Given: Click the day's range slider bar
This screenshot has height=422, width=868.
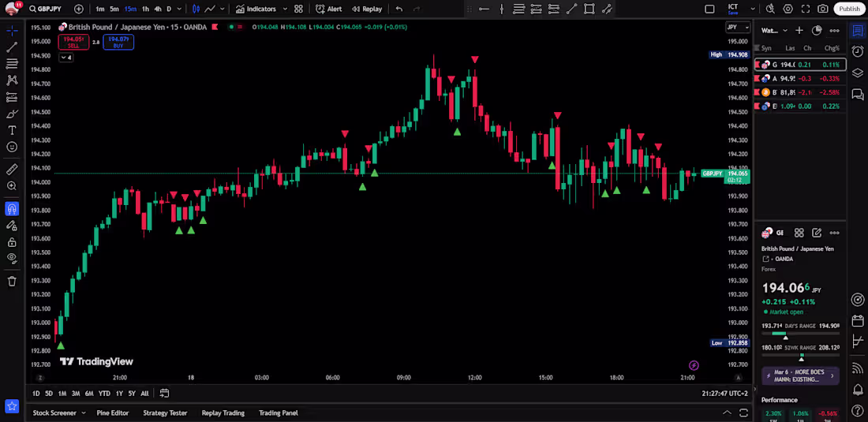Looking at the screenshot, I should [800, 334].
